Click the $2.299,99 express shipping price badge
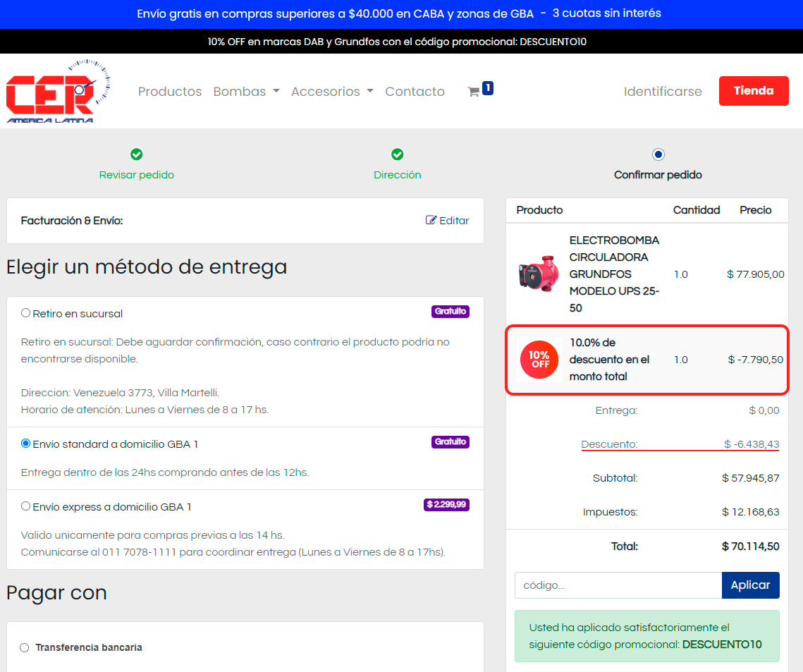Screen dimensions: 803x672 coord(446,504)
